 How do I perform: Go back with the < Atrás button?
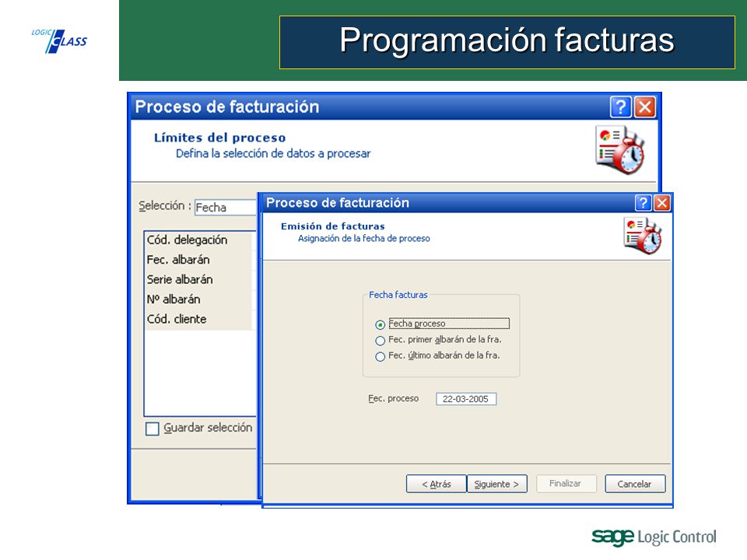click(x=436, y=484)
